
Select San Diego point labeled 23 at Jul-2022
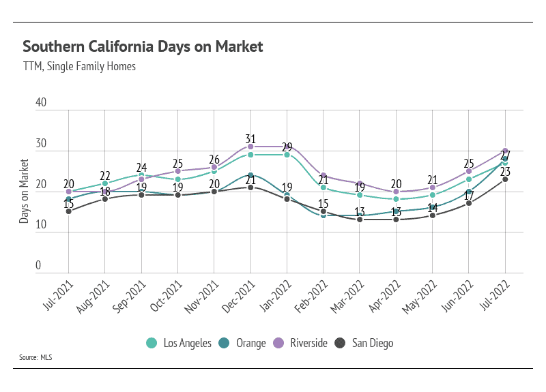pyautogui.click(x=505, y=179)
